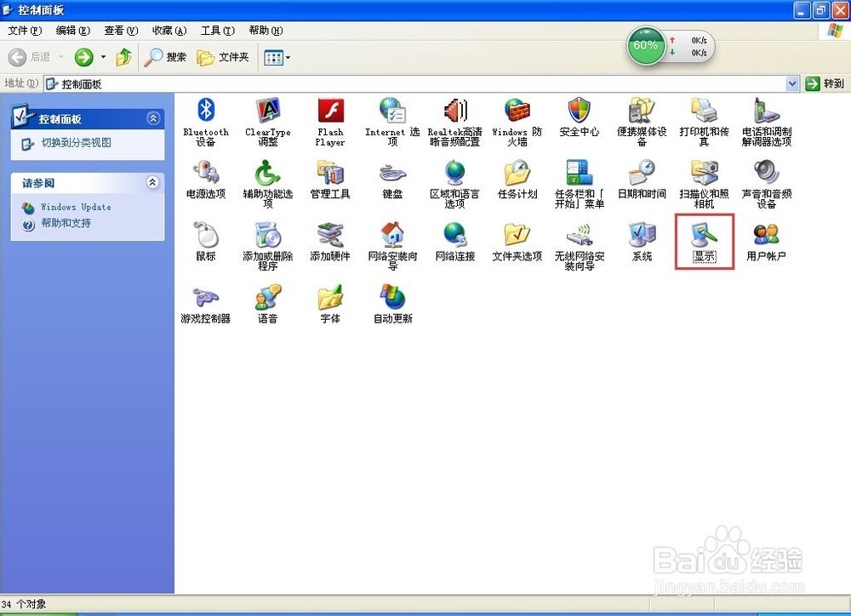
Task: Open 系统 properties icon
Action: tap(642, 242)
